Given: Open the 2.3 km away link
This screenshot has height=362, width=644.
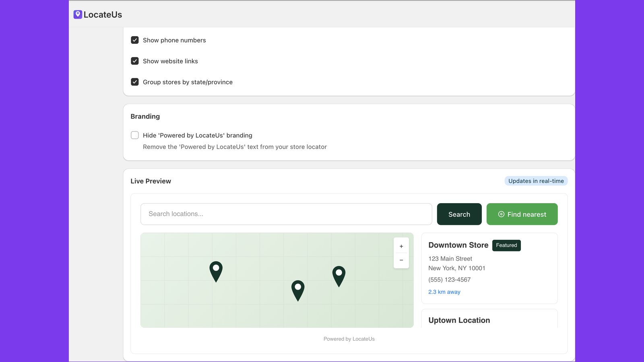Looking at the screenshot, I should (x=444, y=292).
